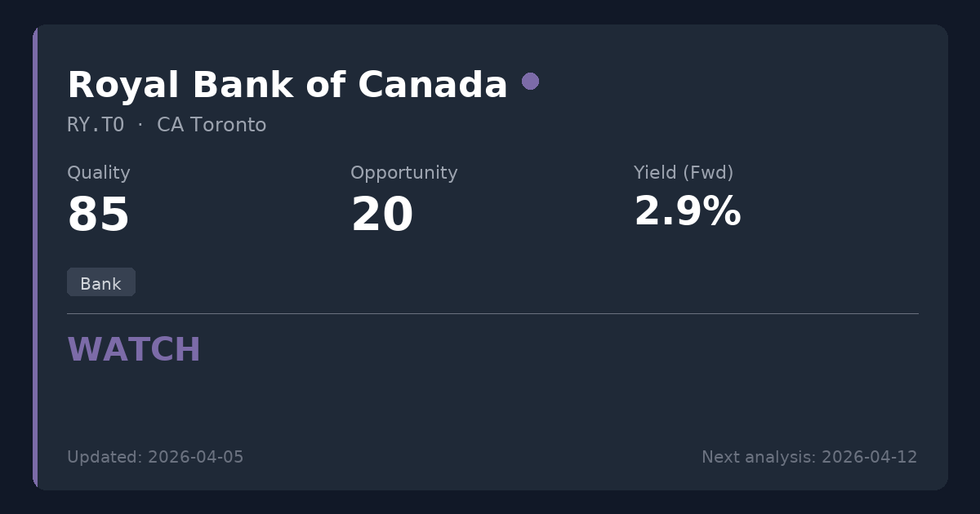The image size is (980, 514).
Task: Click the Bank sector tag
Action: (100, 283)
